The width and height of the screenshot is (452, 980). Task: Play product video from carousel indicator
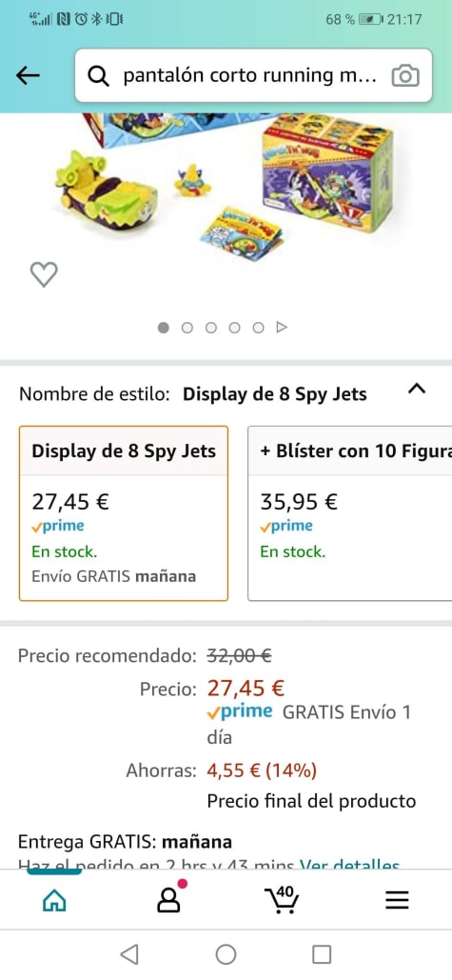pyautogui.click(x=283, y=328)
